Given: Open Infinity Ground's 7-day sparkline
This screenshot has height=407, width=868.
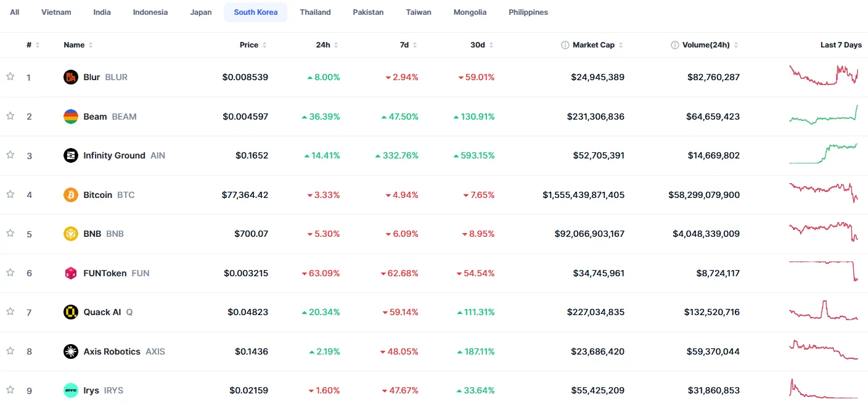Looking at the screenshot, I should pyautogui.click(x=823, y=154).
